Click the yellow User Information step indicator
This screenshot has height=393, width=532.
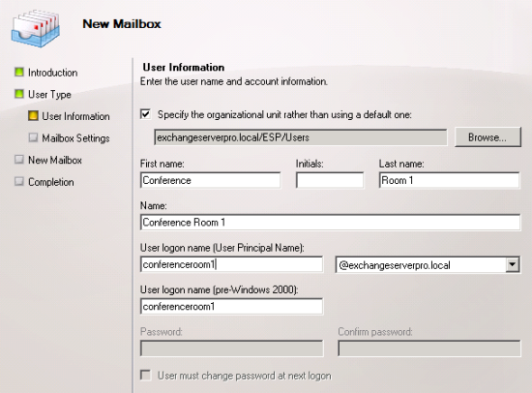click(33, 116)
